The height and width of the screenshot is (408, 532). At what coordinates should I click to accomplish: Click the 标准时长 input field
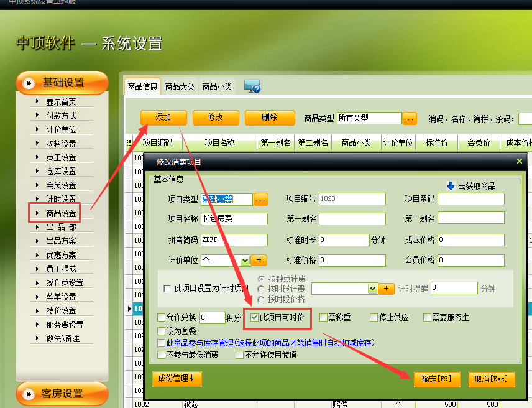point(344,240)
